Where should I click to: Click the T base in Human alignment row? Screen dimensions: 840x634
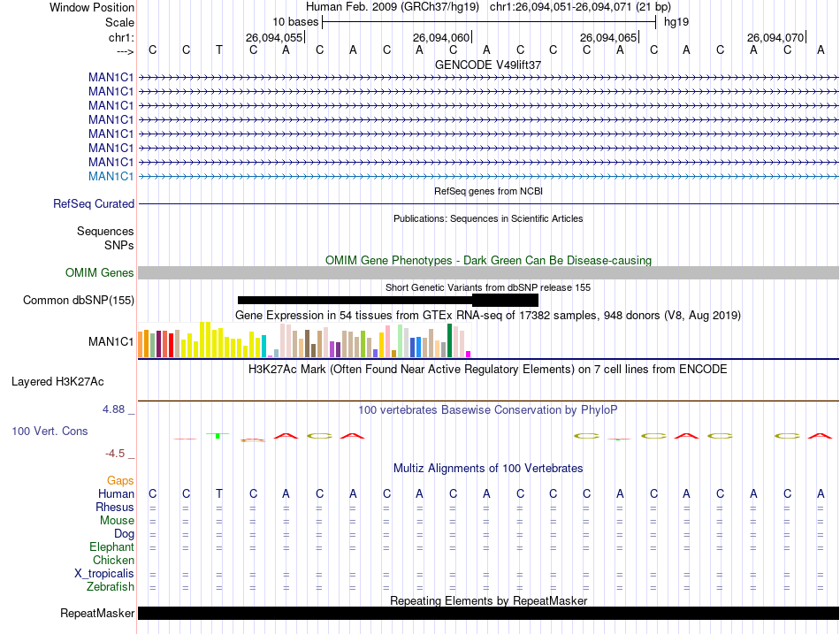tap(219, 493)
